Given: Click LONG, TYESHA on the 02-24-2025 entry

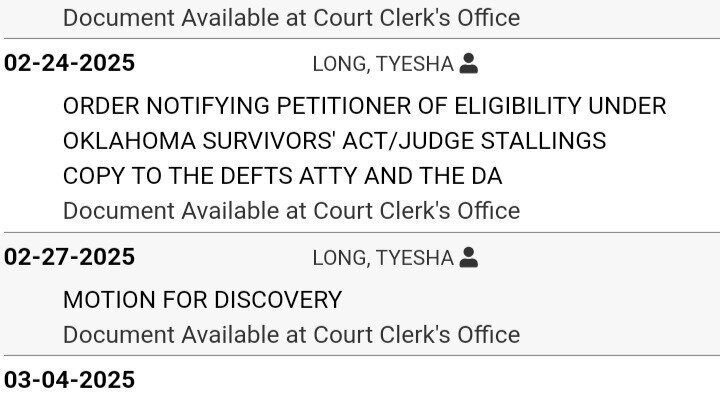Looking at the screenshot, I should [x=382, y=65].
